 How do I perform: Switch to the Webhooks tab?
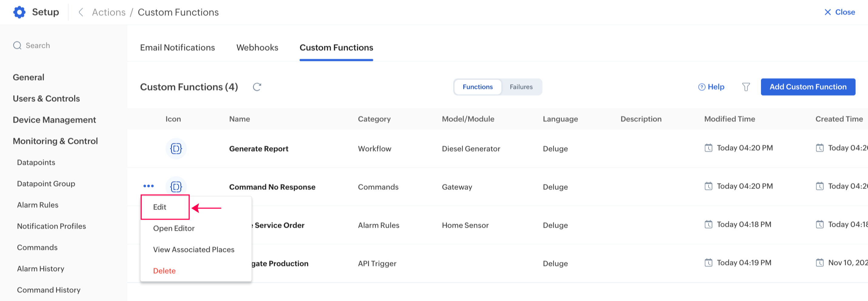coord(257,48)
